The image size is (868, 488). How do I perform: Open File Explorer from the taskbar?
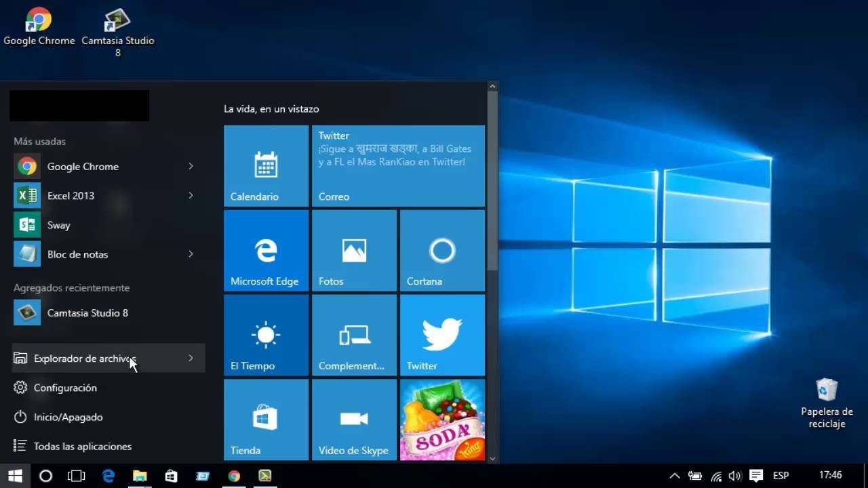[140, 476]
